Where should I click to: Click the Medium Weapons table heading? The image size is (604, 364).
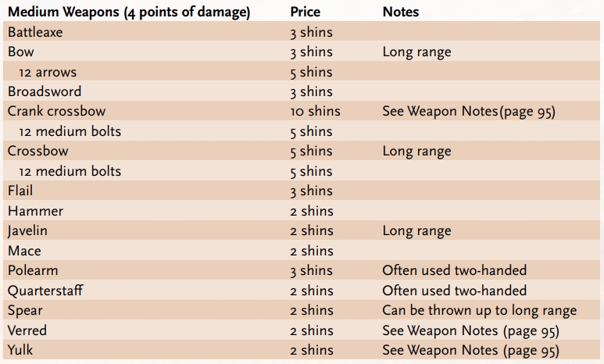pos(128,12)
